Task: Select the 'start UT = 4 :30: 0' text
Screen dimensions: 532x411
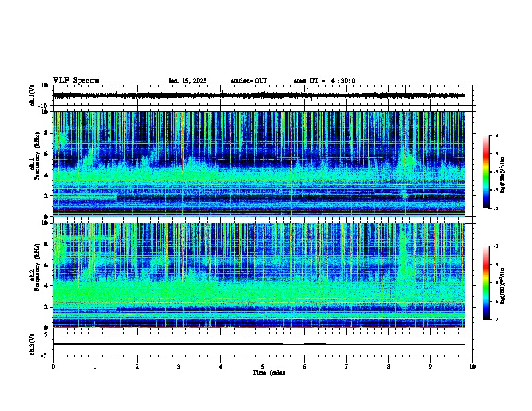Action: 324,81
